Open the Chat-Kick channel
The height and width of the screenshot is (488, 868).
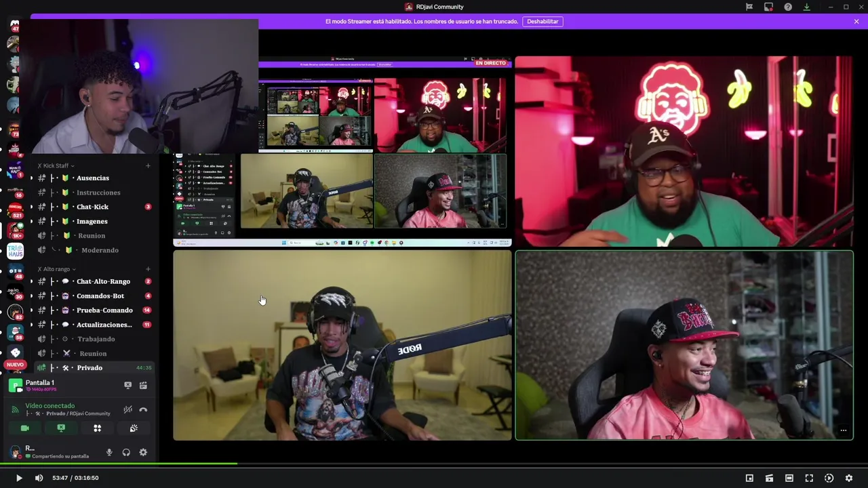point(92,207)
